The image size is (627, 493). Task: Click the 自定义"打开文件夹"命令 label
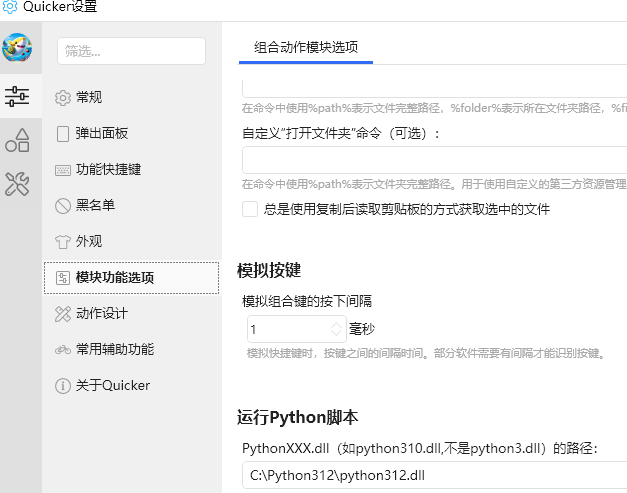point(341,134)
